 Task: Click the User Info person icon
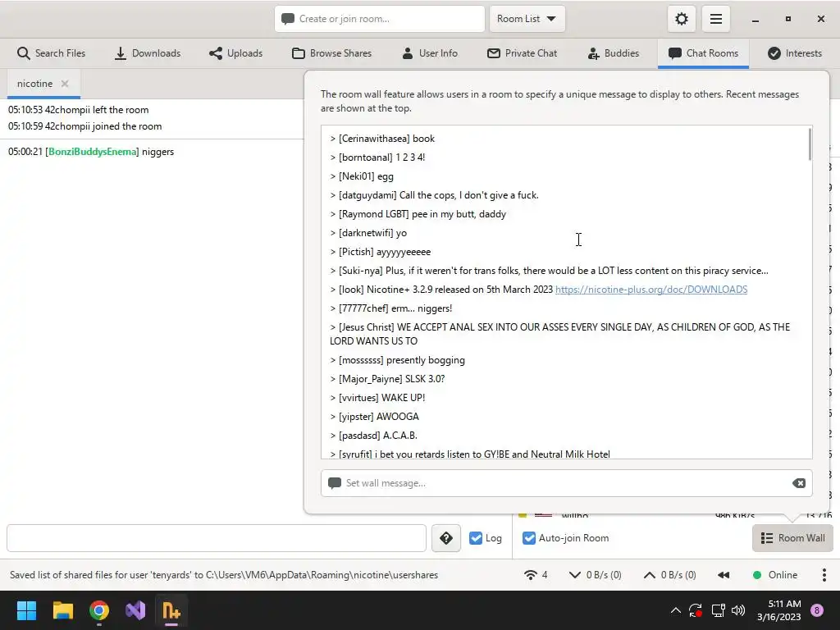pyautogui.click(x=408, y=53)
